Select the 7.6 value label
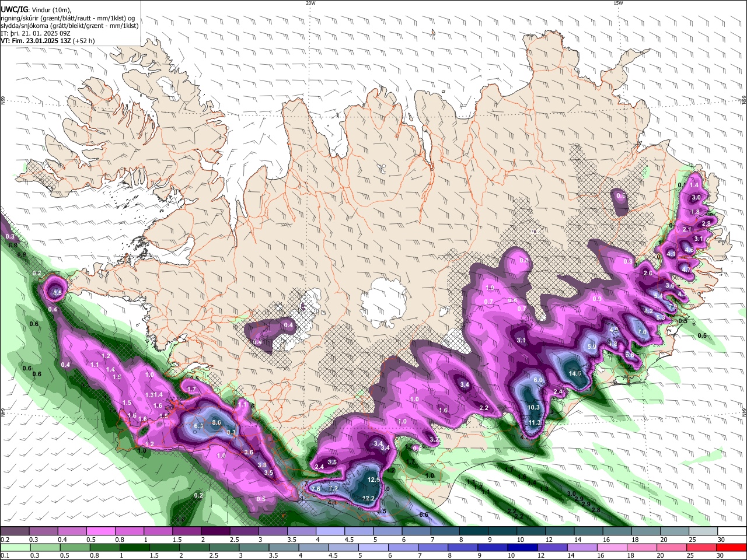747x560 pixels. [316, 489]
